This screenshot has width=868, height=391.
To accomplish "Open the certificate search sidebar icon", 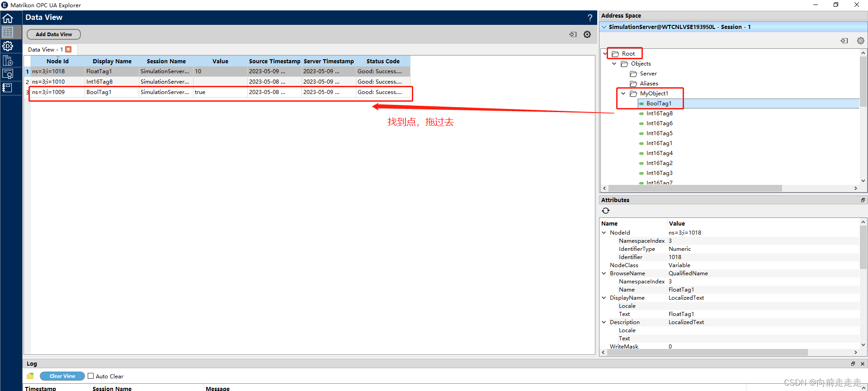I will (x=8, y=74).
